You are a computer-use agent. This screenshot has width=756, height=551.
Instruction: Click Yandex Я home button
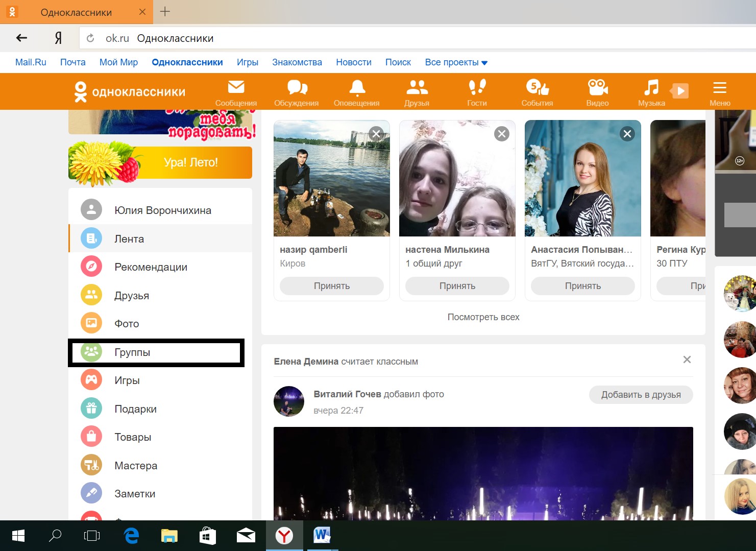[58, 38]
